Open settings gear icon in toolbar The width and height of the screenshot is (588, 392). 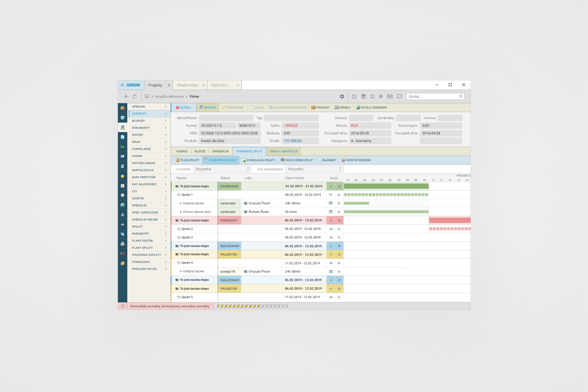342,96
